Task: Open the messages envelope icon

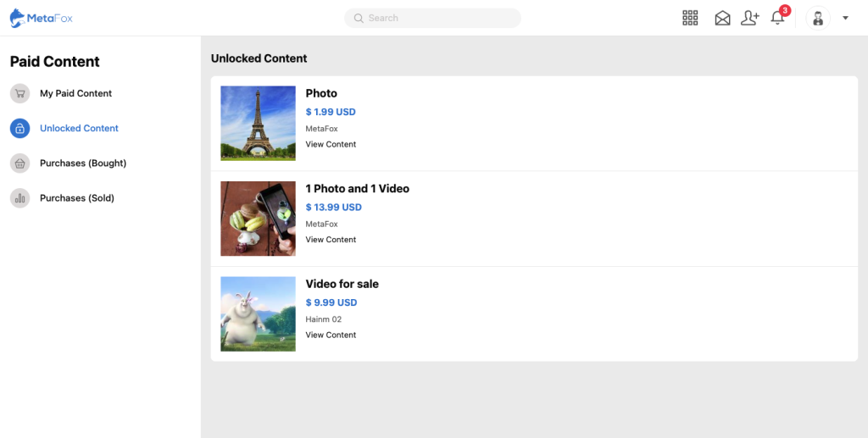Action: (722, 19)
